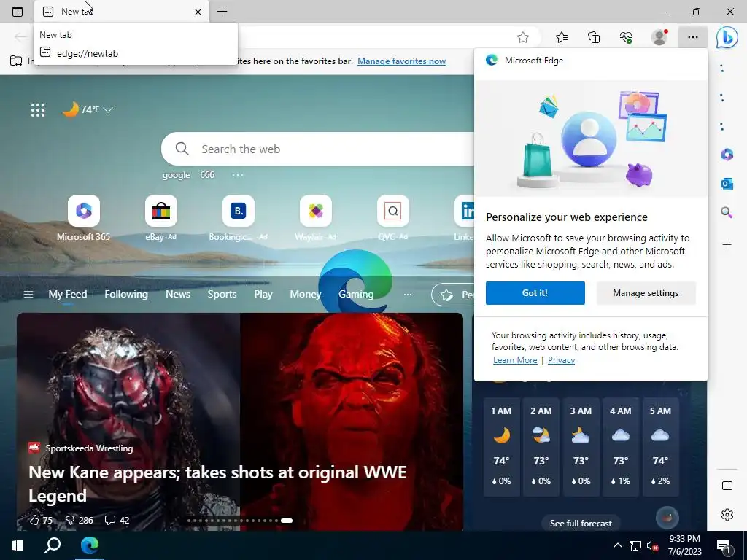Open Settings and more ellipsis menu

693,37
